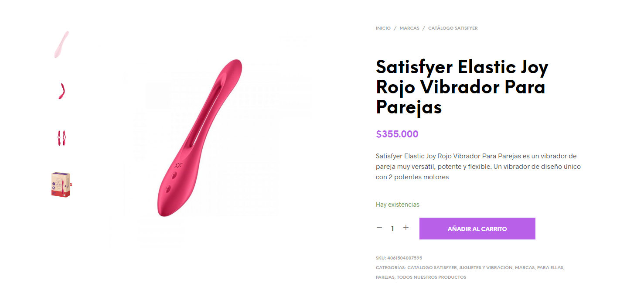Click the product title heading
The height and width of the screenshot is (287, 644).
462,87
